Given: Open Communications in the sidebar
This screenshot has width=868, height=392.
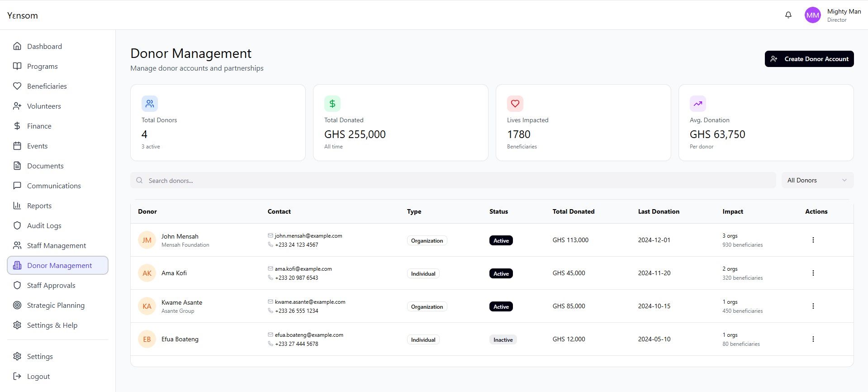Looking at the screenshot, I should pos(57,186).
